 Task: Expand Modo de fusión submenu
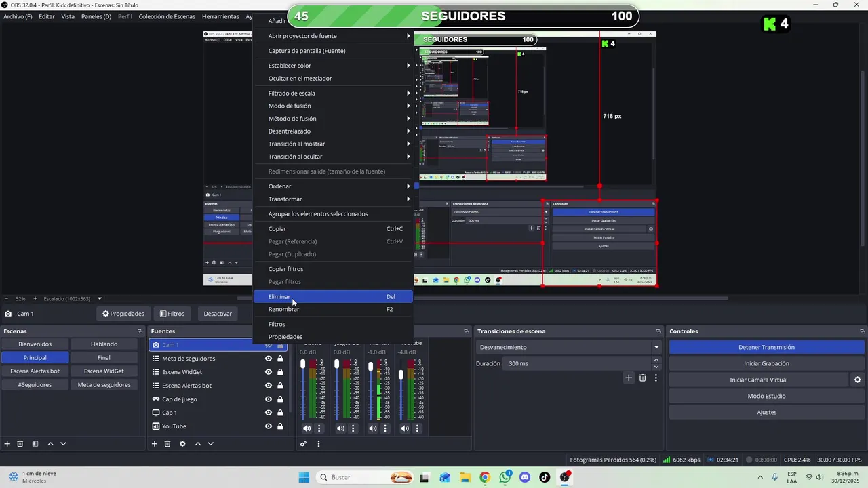coord(333,106)
